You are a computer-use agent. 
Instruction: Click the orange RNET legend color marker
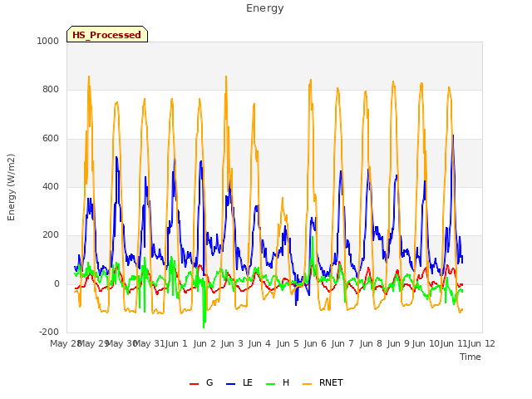pyautogui.click(x=307, y=384)
